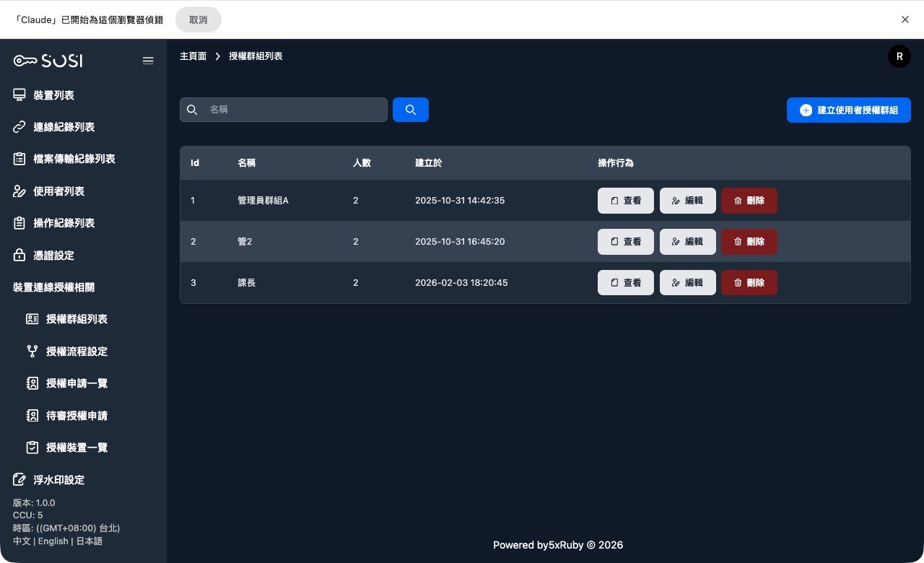Go to 主頁面 breadcrumb link
Viewport: 924px width, 563px height.
[193, 56]
